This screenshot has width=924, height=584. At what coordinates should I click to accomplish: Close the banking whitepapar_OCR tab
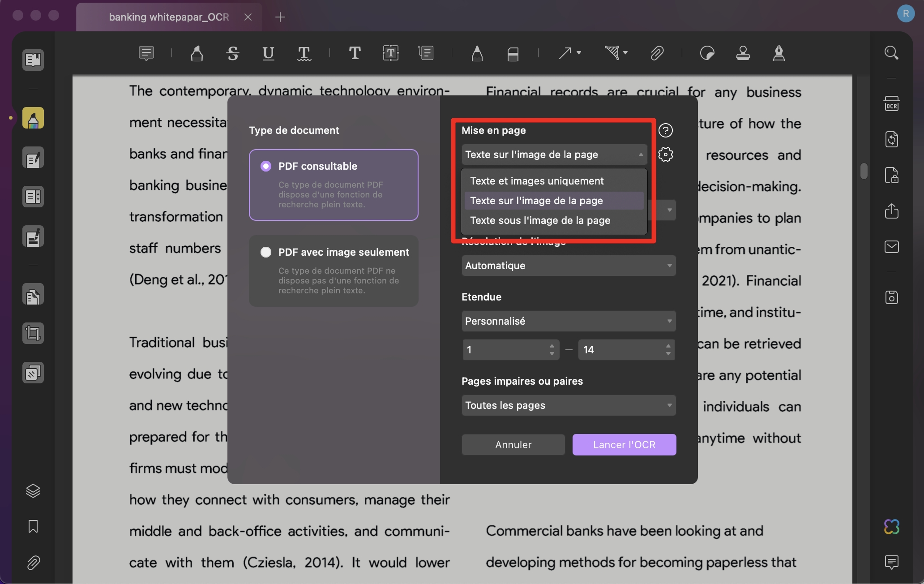248,17
